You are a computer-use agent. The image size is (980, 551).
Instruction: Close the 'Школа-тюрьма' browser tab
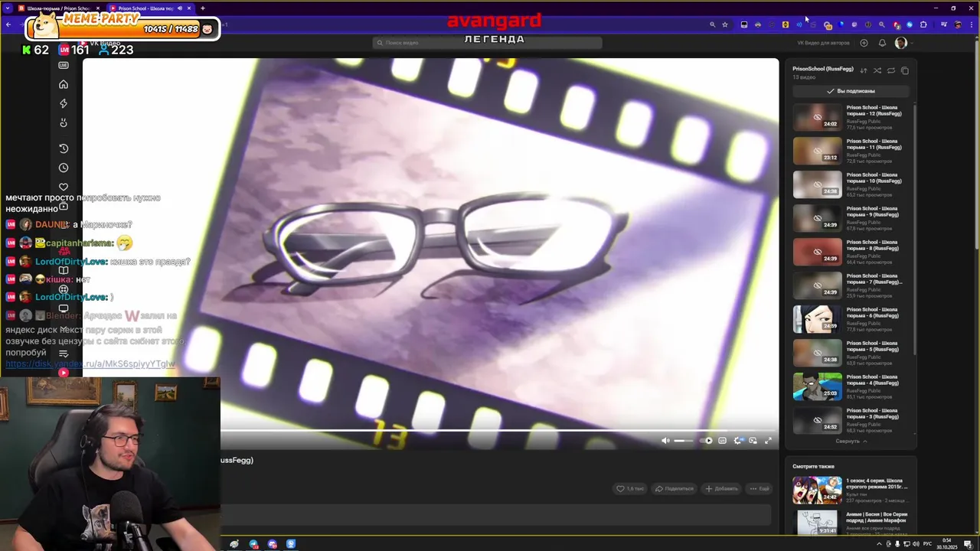click(98, 8)
